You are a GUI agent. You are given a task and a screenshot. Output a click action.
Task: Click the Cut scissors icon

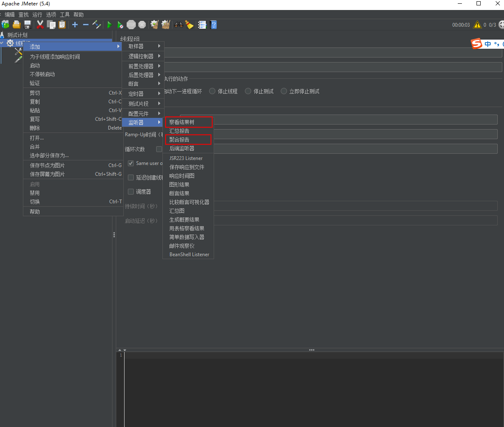click(40, 25)
